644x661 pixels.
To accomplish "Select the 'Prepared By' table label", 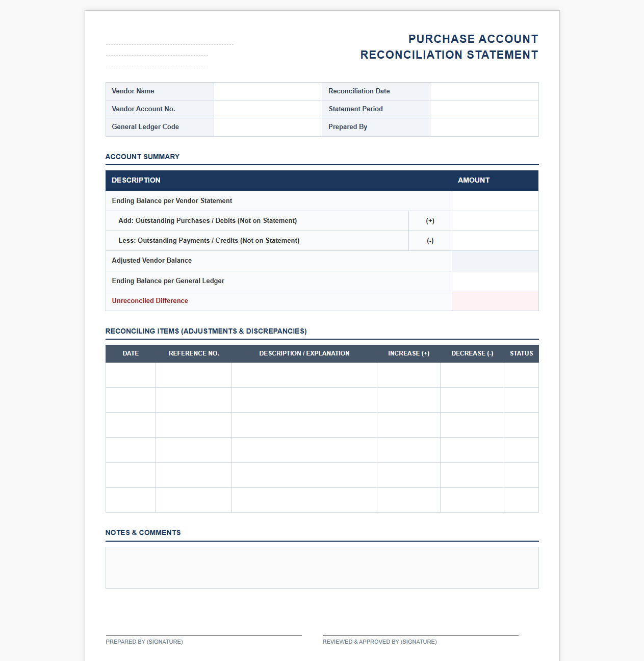I will tap(348, 126).
